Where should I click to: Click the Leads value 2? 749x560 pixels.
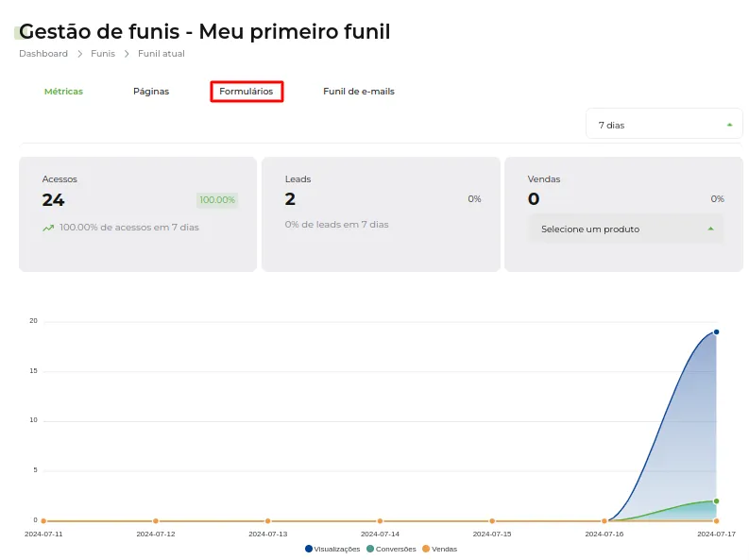point(290,199)
